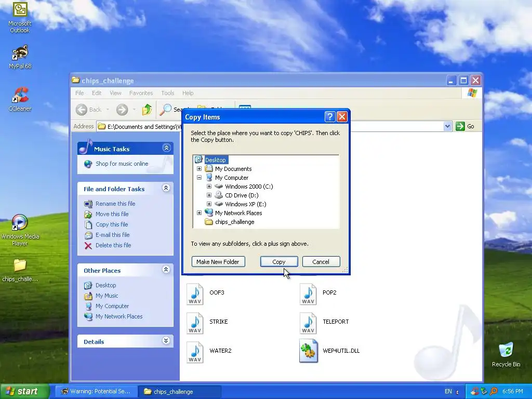Open the Help menu
The image size is (532, 399).
coord(188,93)
